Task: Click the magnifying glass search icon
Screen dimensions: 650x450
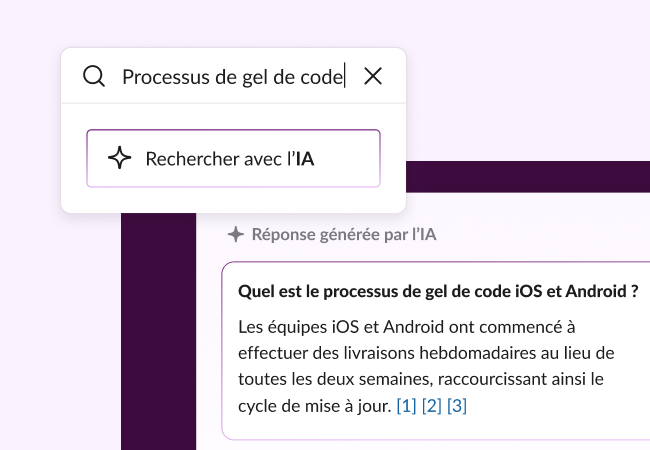Action: coord(94,76)
